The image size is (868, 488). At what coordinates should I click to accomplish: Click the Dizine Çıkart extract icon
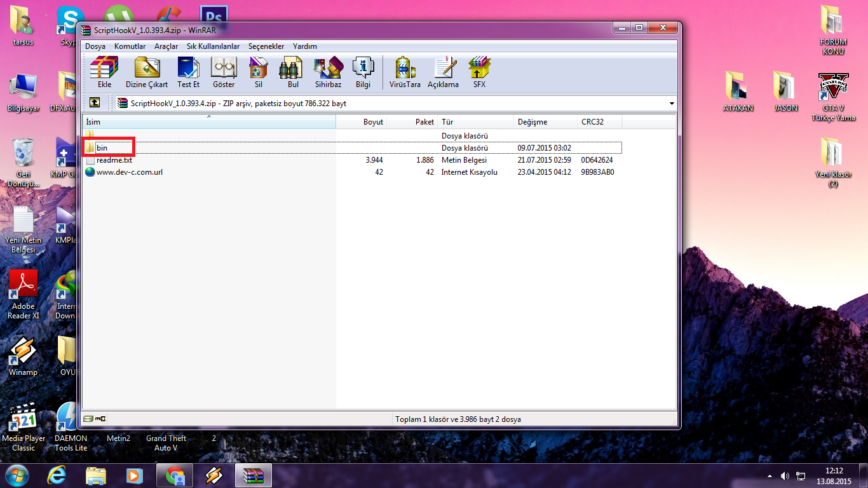click(x=147, y=72)
